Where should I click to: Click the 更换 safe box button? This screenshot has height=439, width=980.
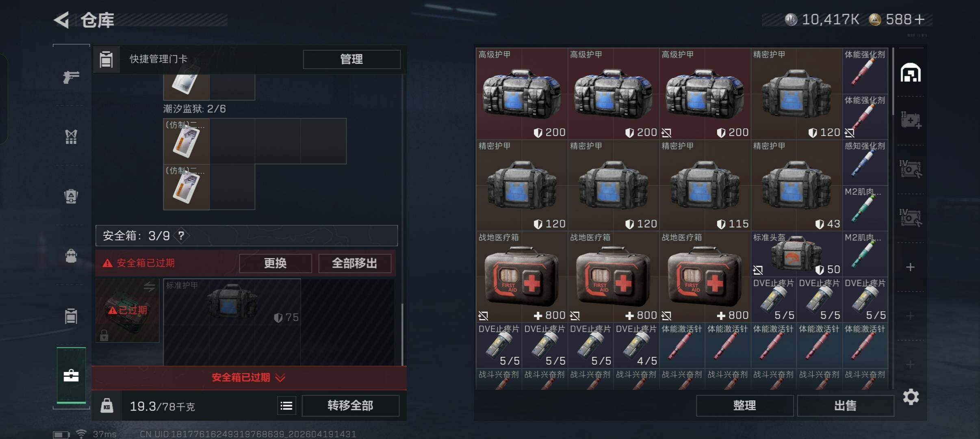click(275, 263)
